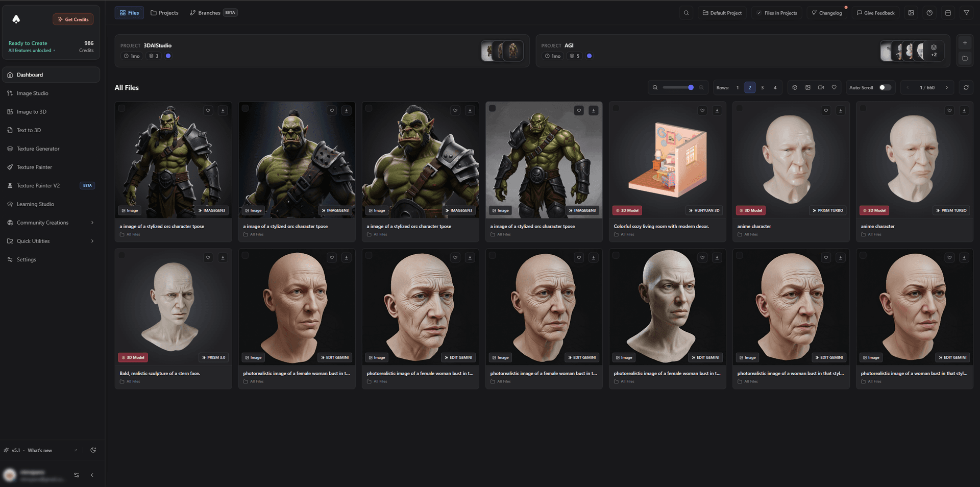
Task: Enable Auto-Scroll
Action: 885,87
